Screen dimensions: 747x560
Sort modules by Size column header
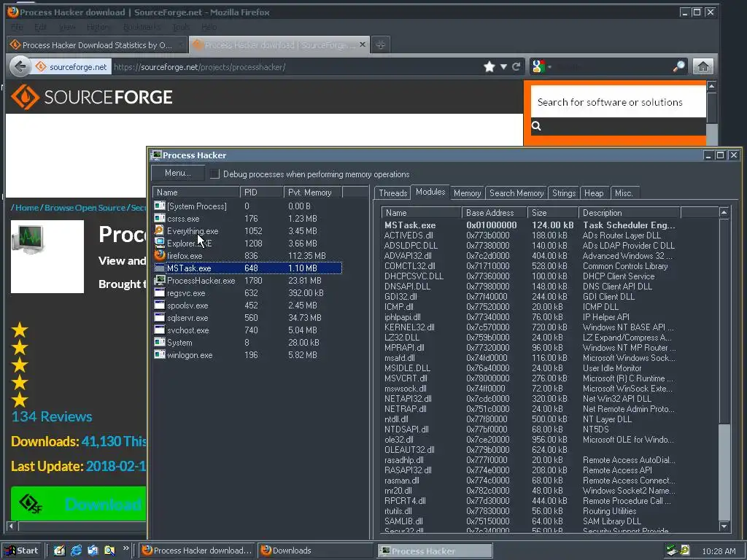[x=552, y=213]
